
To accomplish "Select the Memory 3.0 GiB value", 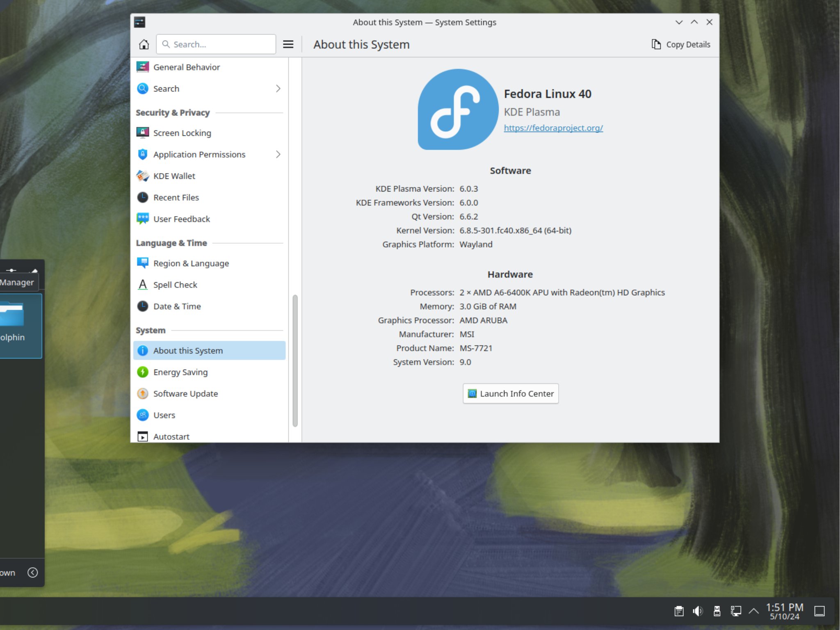I will pyautogui.click(x=488, y=306).
